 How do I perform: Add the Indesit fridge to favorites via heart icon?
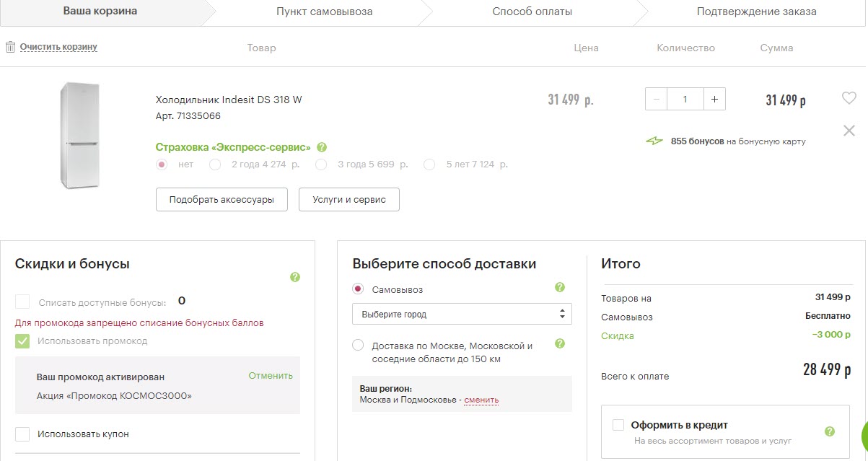pyautogui.click(x=849, y=97)
